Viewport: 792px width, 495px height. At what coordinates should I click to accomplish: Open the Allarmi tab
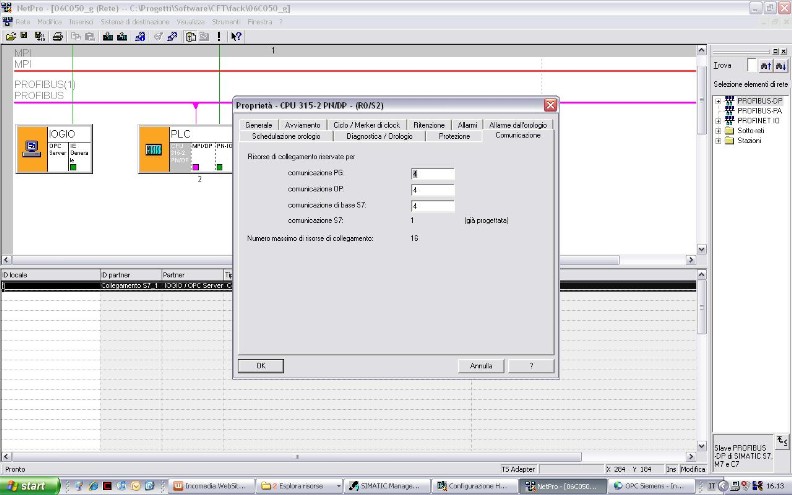point(467,125)
